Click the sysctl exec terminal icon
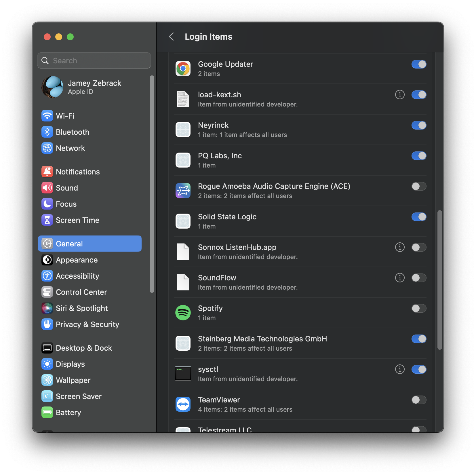 pyautogui.click(x=183, y=373)
